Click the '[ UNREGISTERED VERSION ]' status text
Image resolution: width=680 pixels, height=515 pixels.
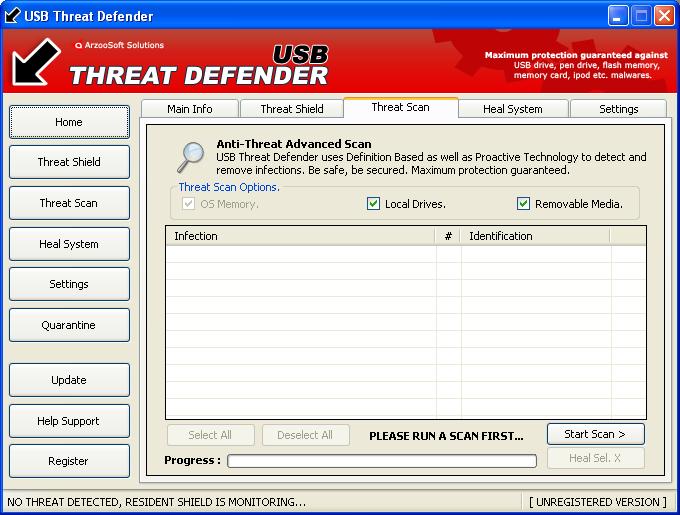(x=598, y=502)
